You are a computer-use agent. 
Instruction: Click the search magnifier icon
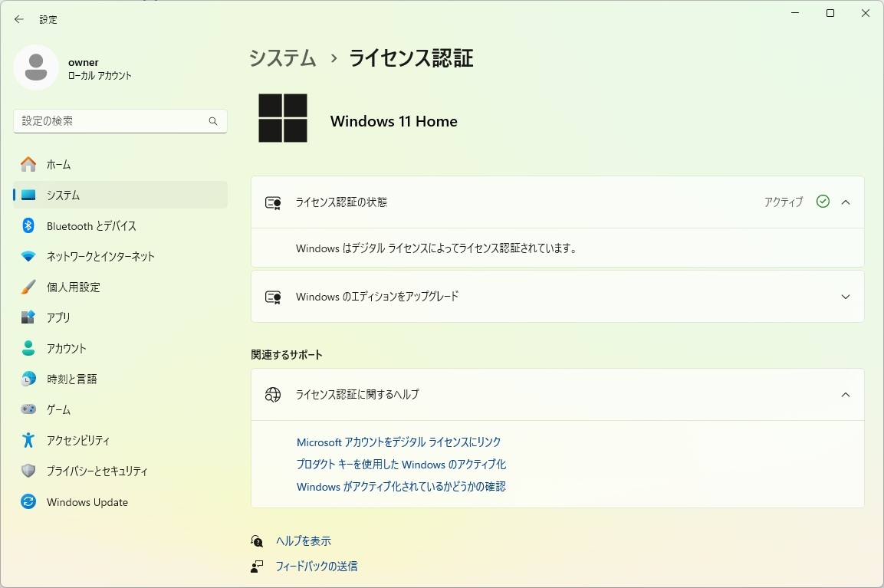click(x=213, y=121)
